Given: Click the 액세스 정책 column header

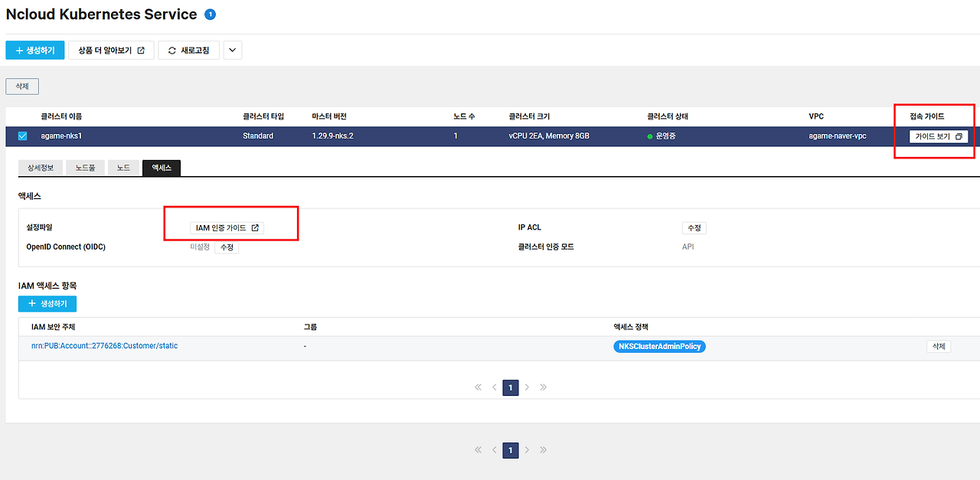Looking at the screenshot, I should click(631, 327).
